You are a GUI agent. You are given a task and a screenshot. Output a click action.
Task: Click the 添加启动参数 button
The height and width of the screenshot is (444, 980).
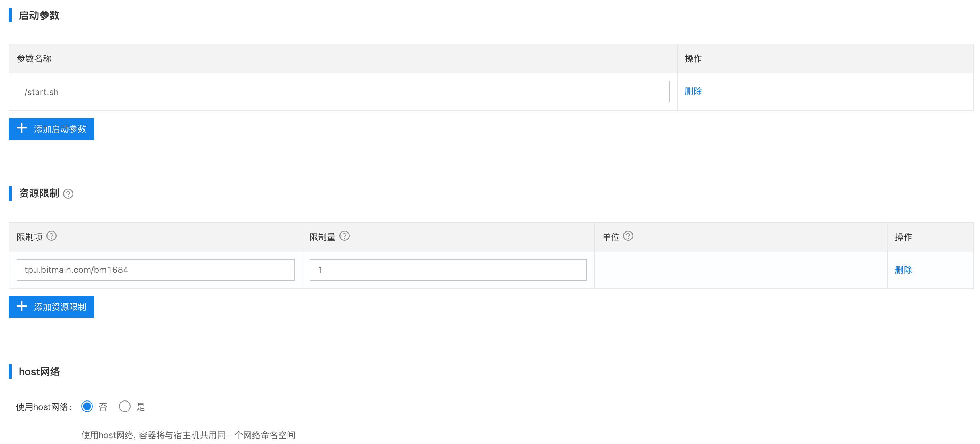(x=52, y=129)
